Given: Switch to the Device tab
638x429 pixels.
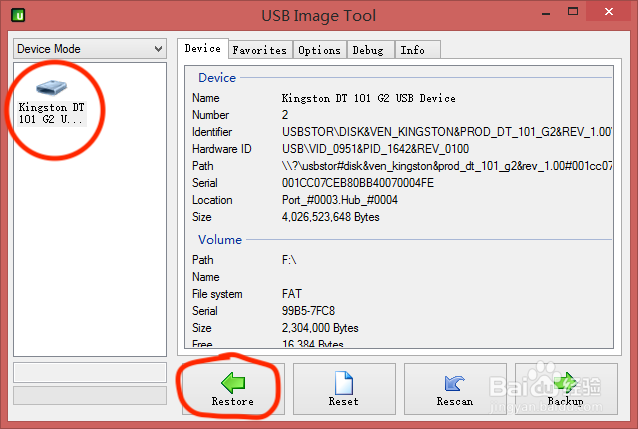Looking at the screenshot, I should click(203, 48).
